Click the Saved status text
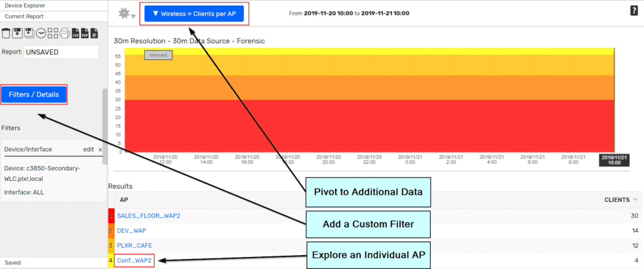This screenshot has height=269, width=644. pos(13,263)
